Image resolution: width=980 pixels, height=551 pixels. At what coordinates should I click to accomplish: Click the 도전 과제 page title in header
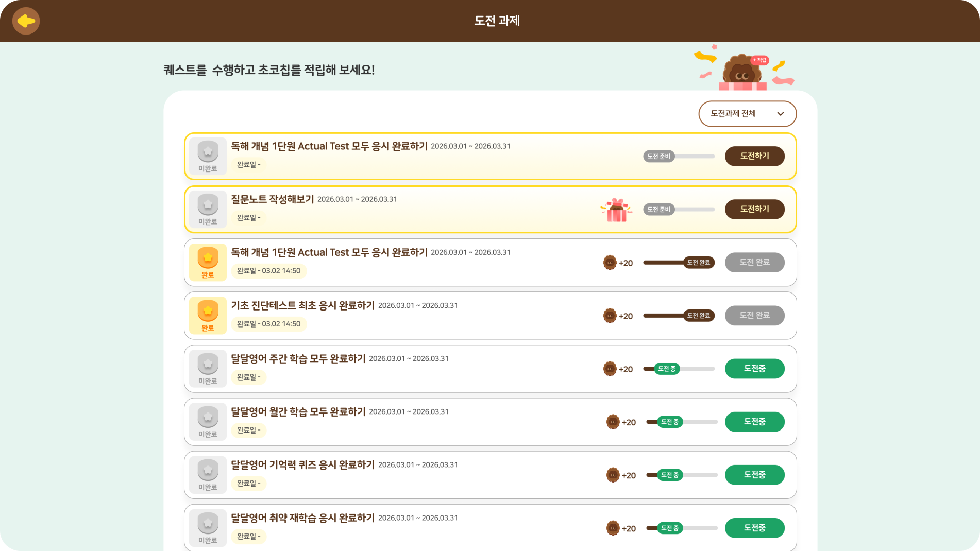[x=497, y=21]
